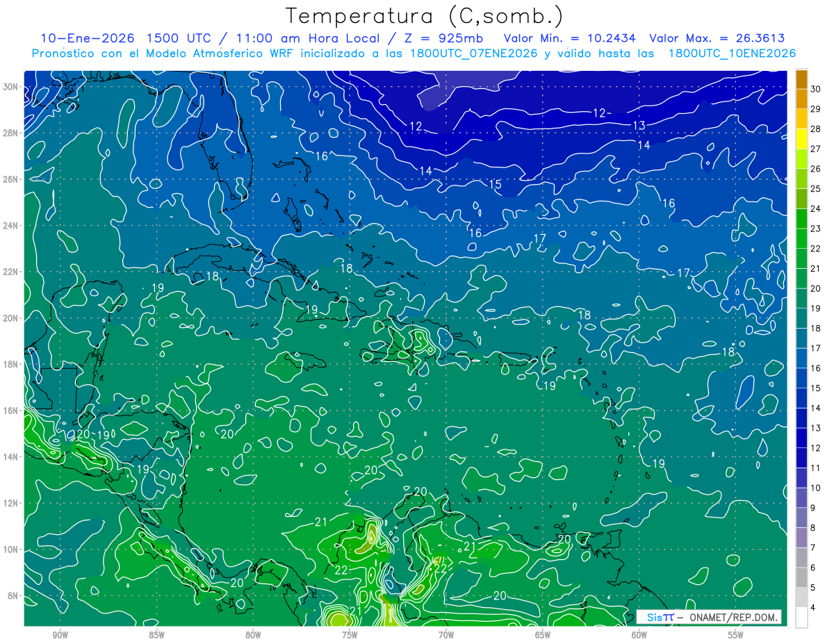This screenshot has height=644, width=834.
Task: Click the color scale label 7
Action: click(x=813, y=548)
